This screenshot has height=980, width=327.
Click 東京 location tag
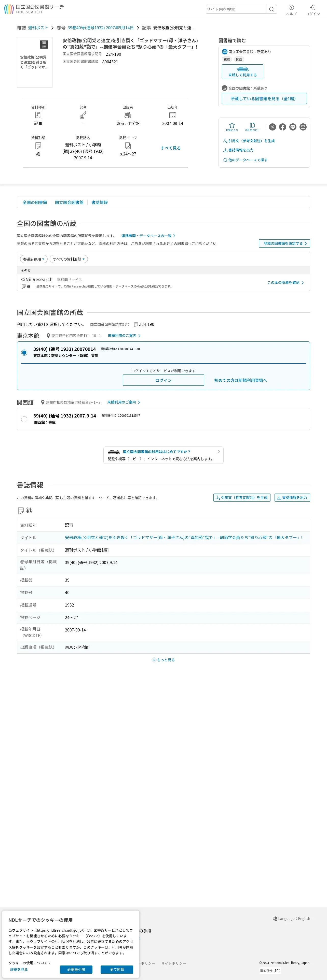point(227,59)
